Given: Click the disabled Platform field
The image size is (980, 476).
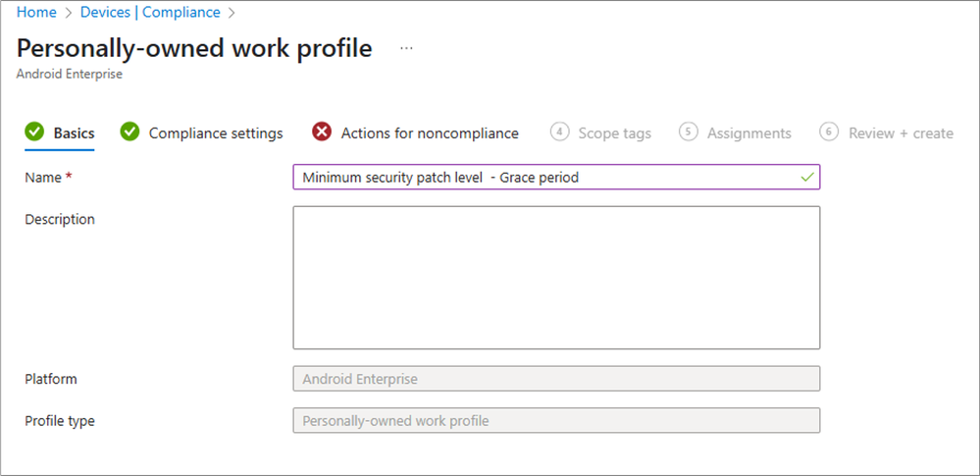Looking at the screenshot, I should click(x=556, y=379).
